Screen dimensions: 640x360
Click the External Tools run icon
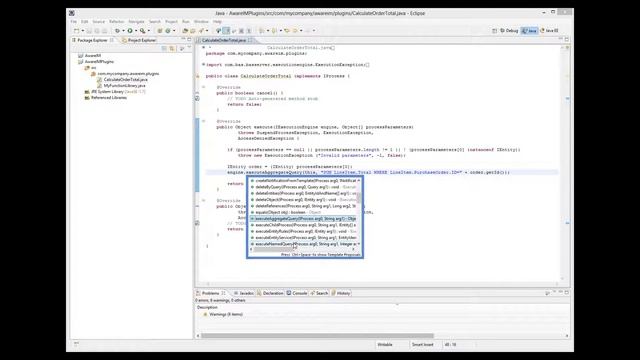coord(142,31)
